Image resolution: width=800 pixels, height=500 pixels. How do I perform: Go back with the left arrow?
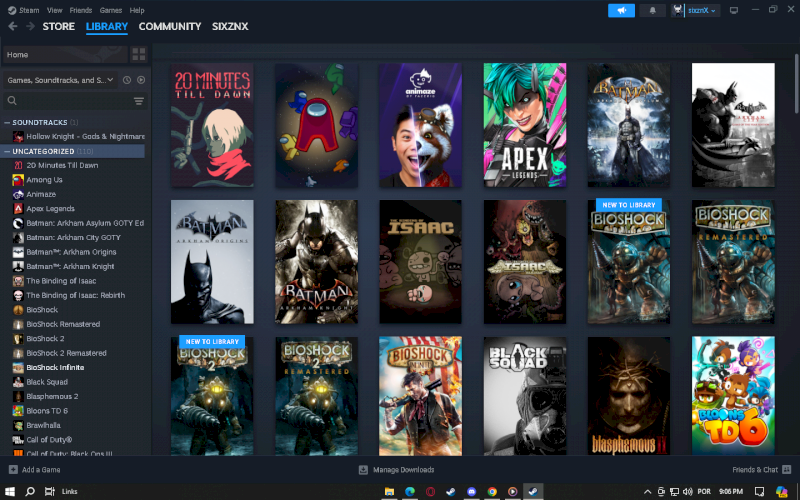pyautogui.click(x=10, y=27)
